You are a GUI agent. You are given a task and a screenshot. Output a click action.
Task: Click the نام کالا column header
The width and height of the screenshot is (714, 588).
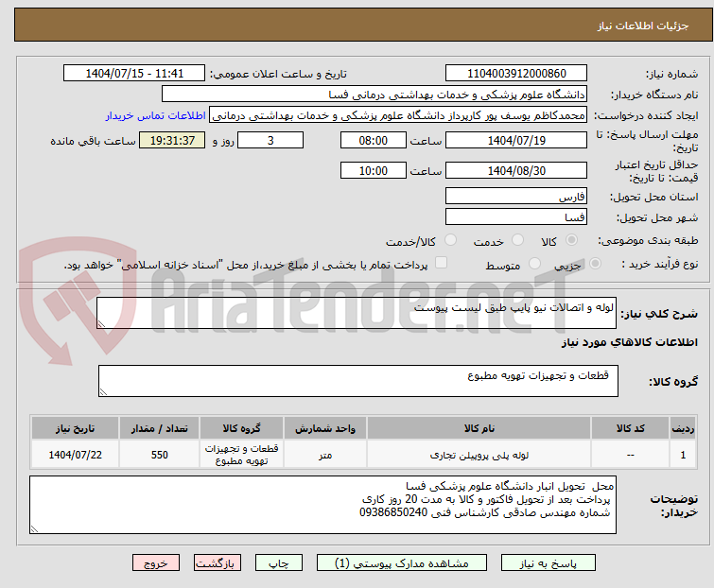479,428
